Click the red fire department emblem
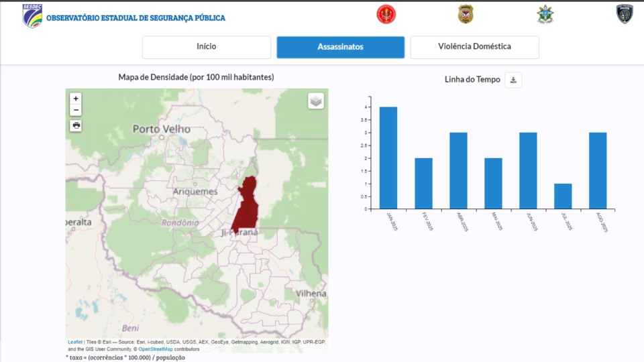Viewport: 644px width, 362px height. coord(386,14)
